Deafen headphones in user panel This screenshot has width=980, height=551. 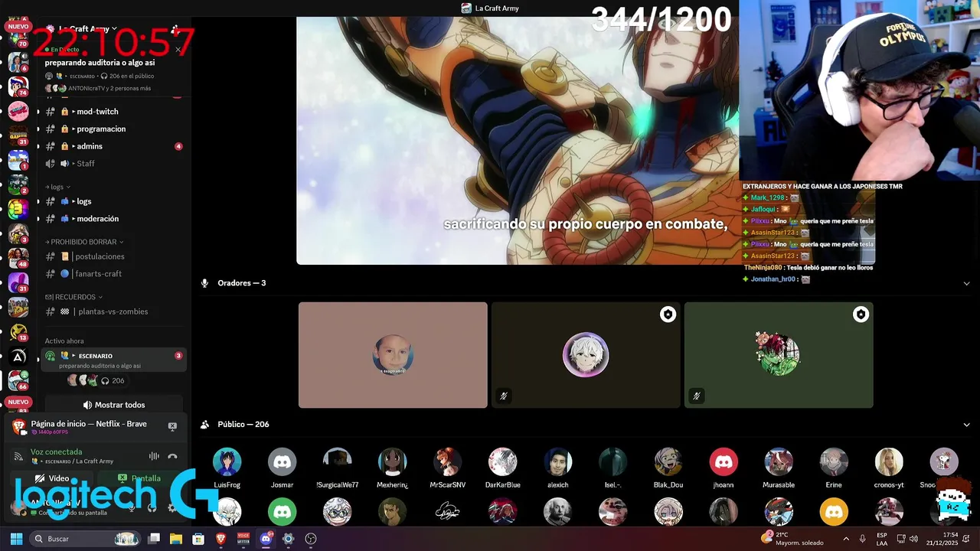(152, 507)
